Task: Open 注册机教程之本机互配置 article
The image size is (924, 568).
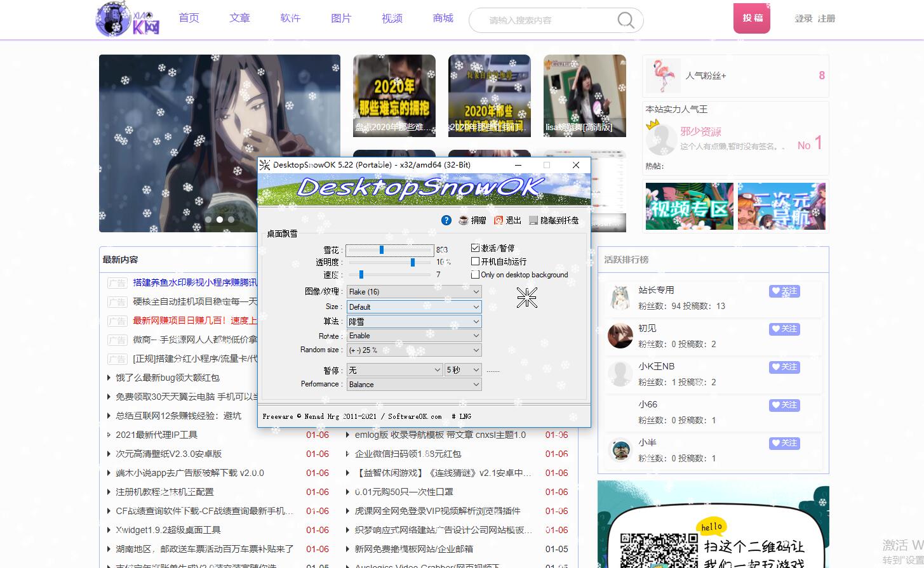Action: pyautogui.click(x=164, y=492)
